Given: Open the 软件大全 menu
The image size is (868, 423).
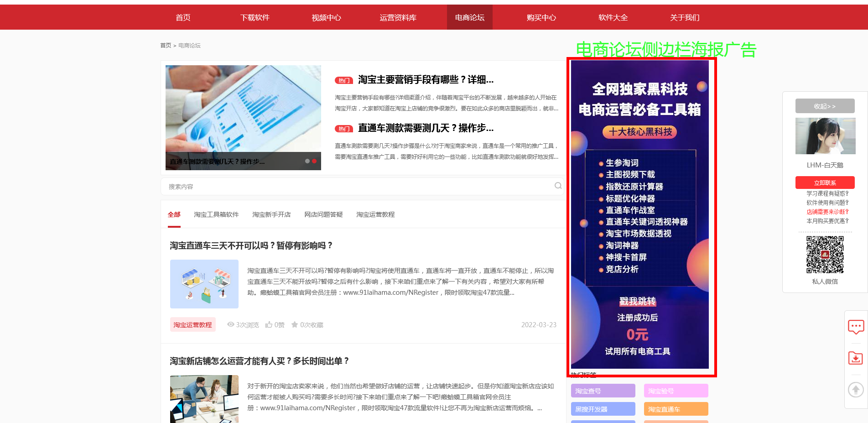Looking at the screenshot, I should coord(613,17).
